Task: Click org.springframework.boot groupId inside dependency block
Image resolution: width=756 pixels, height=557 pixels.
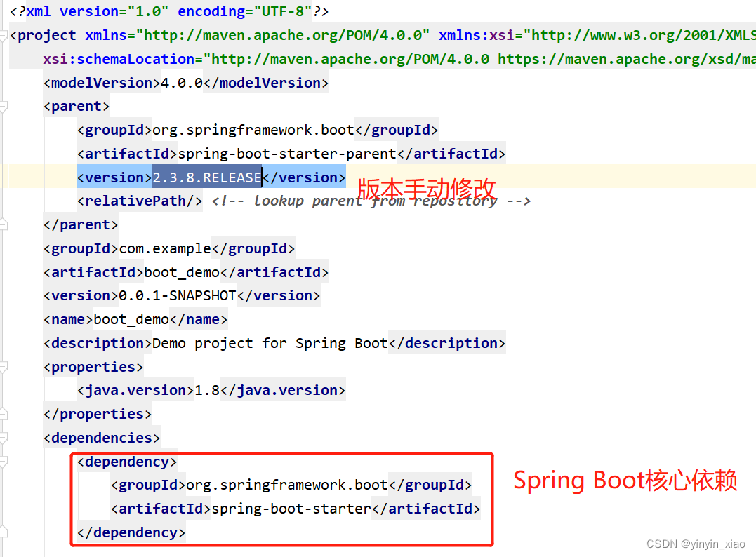Action: [x=287, y=485]
